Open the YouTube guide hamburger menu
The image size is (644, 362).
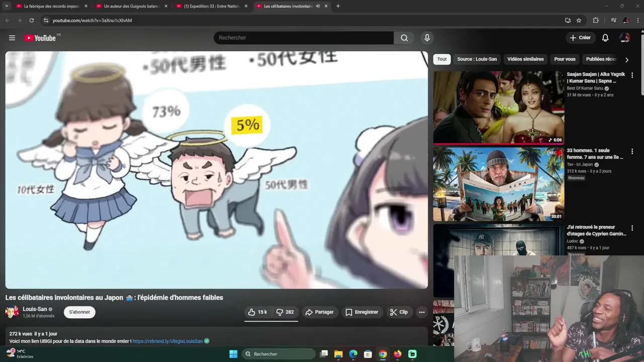click(12, 38)
